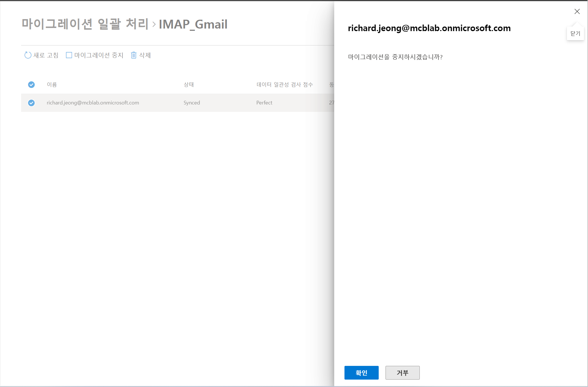Uncheck the richard.jeong row checkbox
This screenshot has width=588, height=387.
click(31, 103)
